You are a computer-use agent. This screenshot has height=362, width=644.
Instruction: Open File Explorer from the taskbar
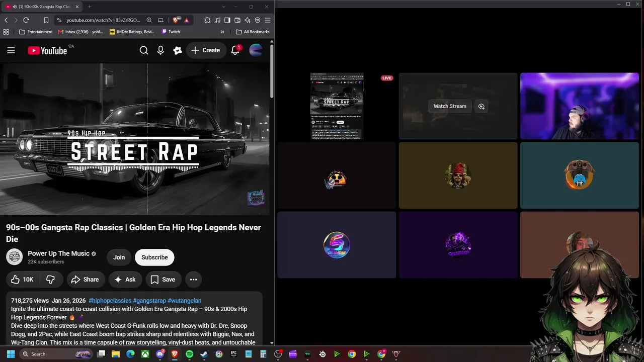point(116,354)
